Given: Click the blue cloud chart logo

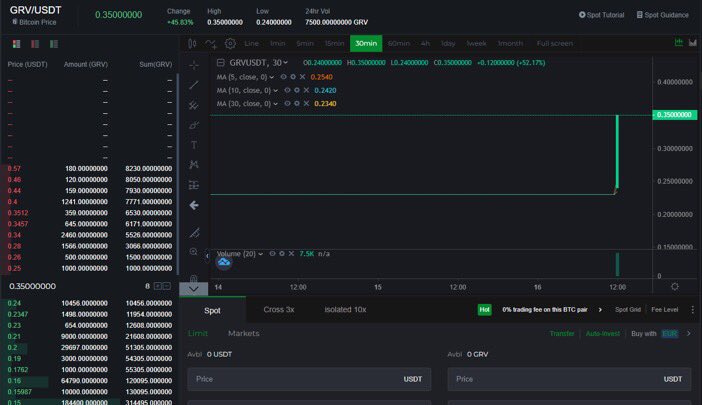Looking at the screenshot, I should pos(224,262).
